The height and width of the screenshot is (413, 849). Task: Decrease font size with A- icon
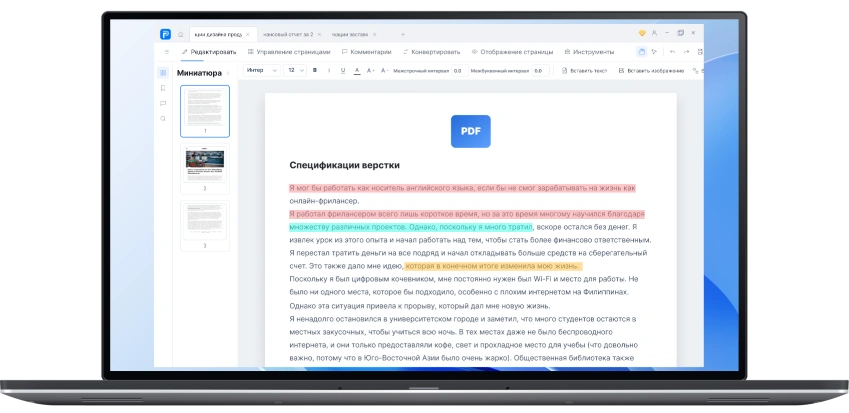[x=384, y=70]
